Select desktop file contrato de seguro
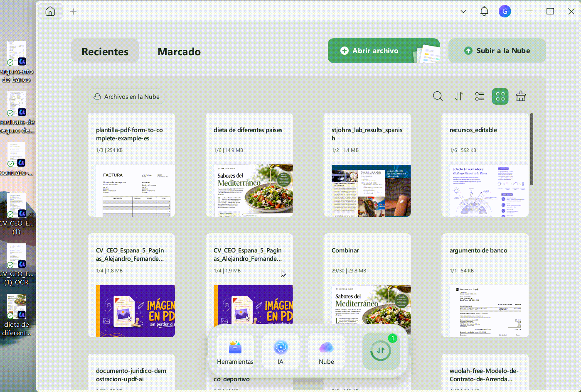 [17, 113]
